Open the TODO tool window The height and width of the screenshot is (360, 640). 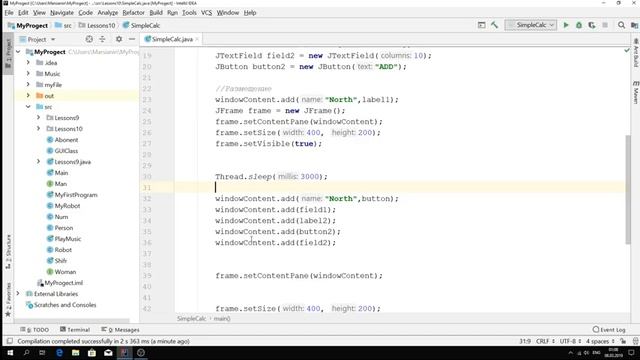click(x=34, y=330)
